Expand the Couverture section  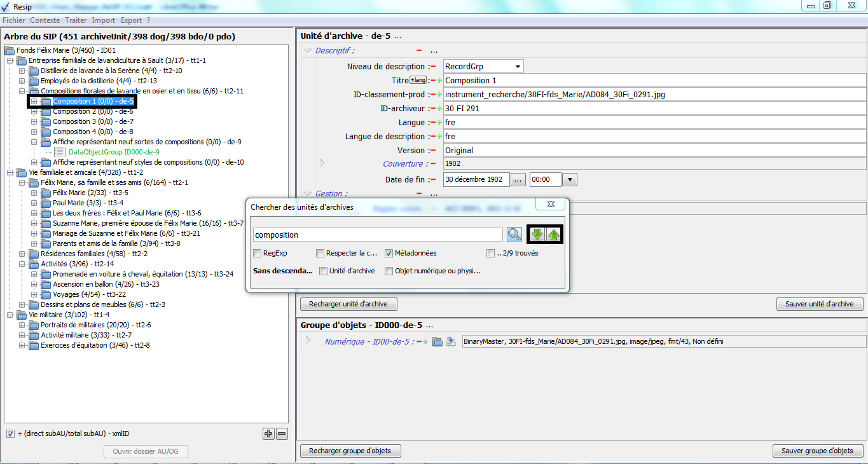pyautogui.click(x=322, y=164)
